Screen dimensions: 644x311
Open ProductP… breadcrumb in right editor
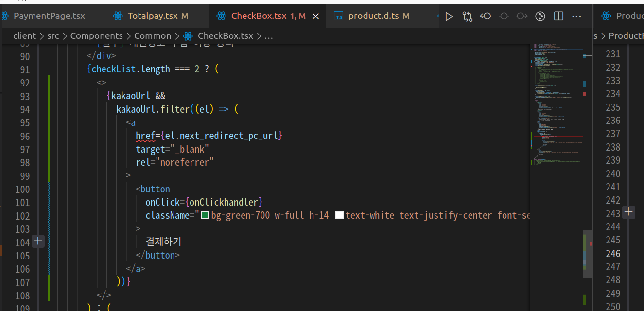626,35
